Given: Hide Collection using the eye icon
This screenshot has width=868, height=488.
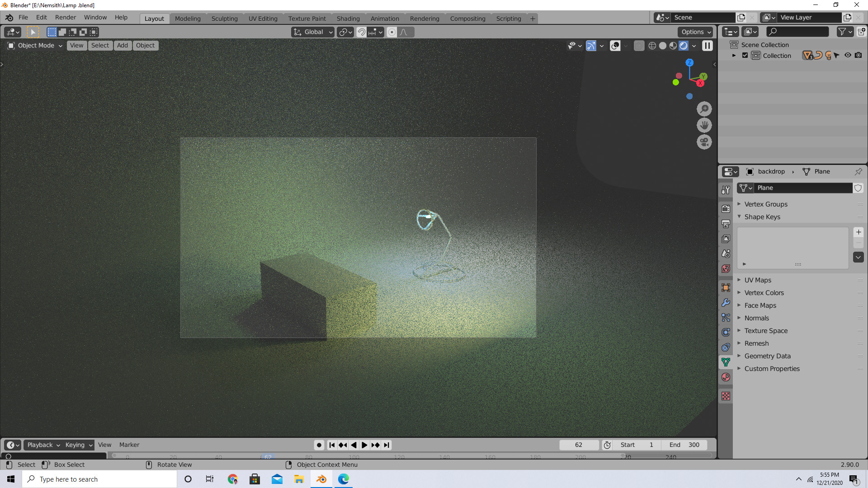Looking at the screenshot, I should point(847,55).
